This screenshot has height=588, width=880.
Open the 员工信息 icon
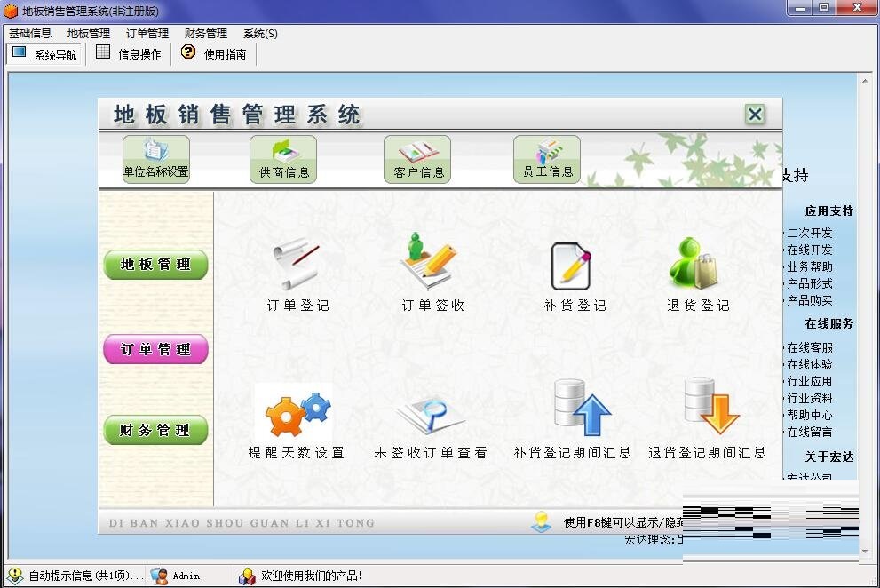546,160
